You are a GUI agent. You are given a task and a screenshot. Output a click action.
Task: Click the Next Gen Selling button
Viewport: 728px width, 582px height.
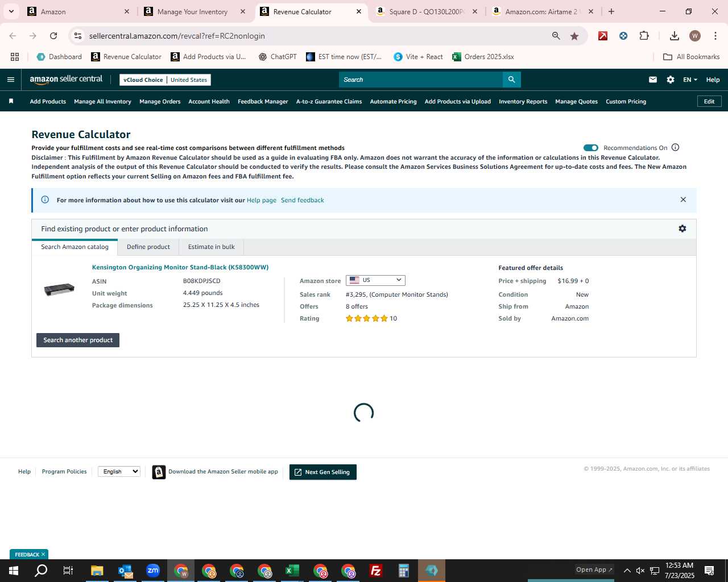click(322, 472)
